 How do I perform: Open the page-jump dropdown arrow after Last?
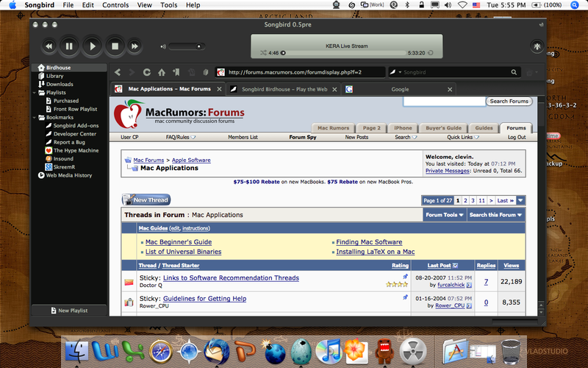click(x=520, y=200)
